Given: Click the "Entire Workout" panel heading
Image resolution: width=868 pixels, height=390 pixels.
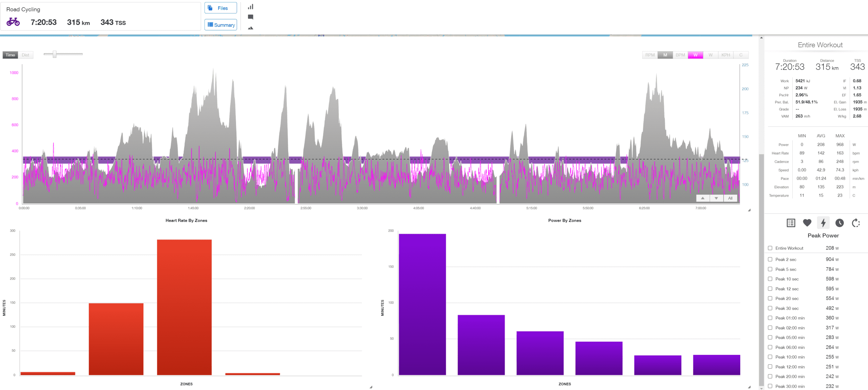Looking at the screenshot, I should 820,45.
